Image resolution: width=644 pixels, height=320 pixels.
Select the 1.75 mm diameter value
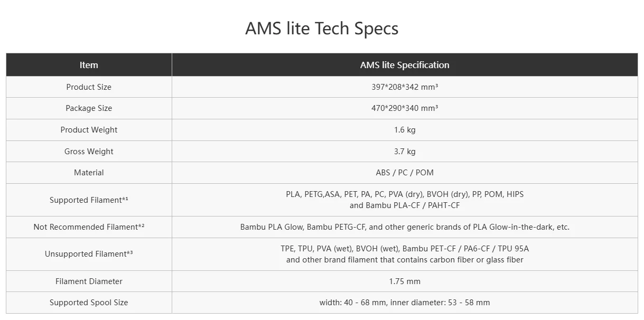click(x=405, y=281)
